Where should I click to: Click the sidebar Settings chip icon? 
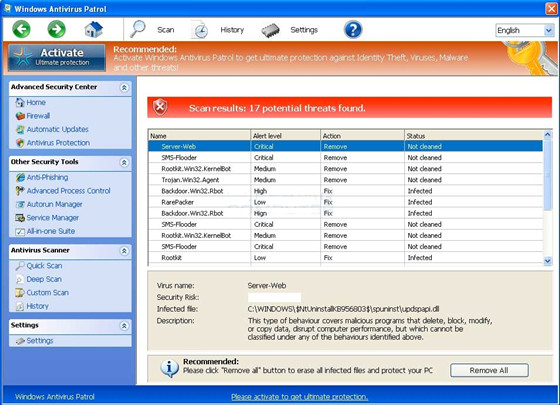pyautogui.click(x=20, y=341)
